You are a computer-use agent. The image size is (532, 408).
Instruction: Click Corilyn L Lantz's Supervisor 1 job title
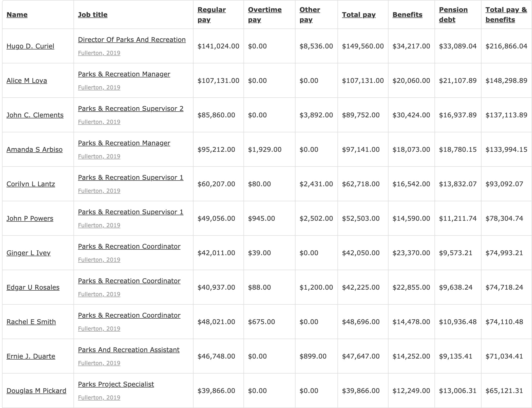tap(131, 178)
